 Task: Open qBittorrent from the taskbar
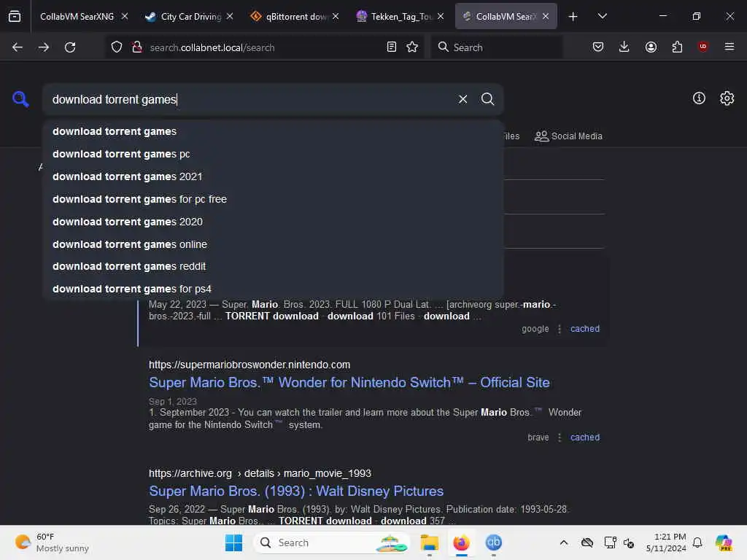coord(494,542)
